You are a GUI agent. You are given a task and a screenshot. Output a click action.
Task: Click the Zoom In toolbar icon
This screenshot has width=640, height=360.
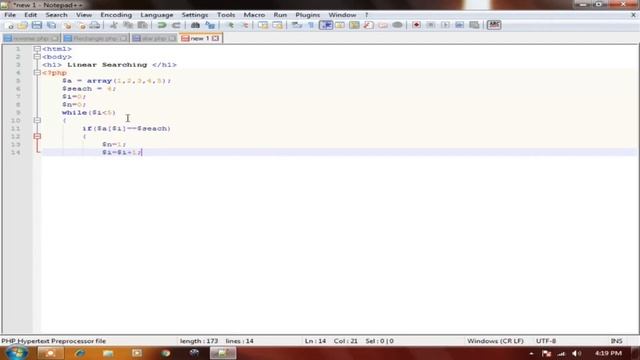[x=230, y=25]
